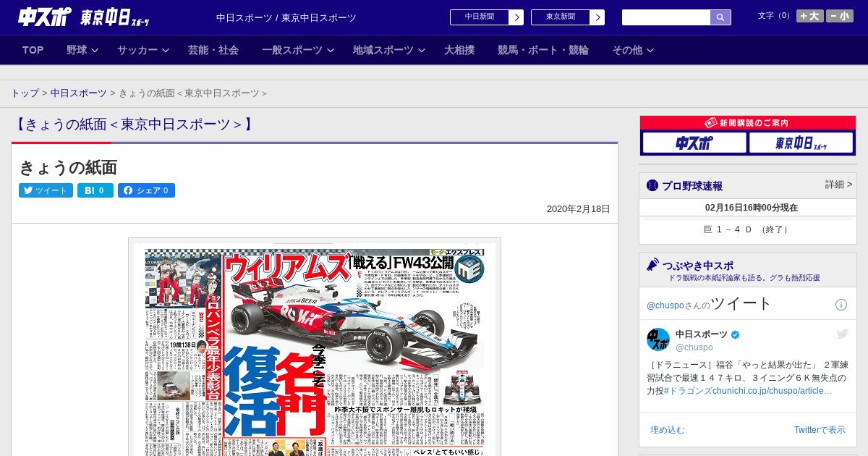
Task: Click the Twitter bird icon in the tweet
Action: click(842, 334)
